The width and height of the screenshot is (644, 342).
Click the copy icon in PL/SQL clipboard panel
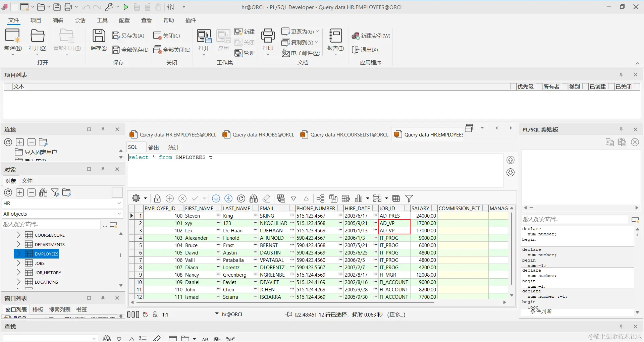[x=610, y=142]
